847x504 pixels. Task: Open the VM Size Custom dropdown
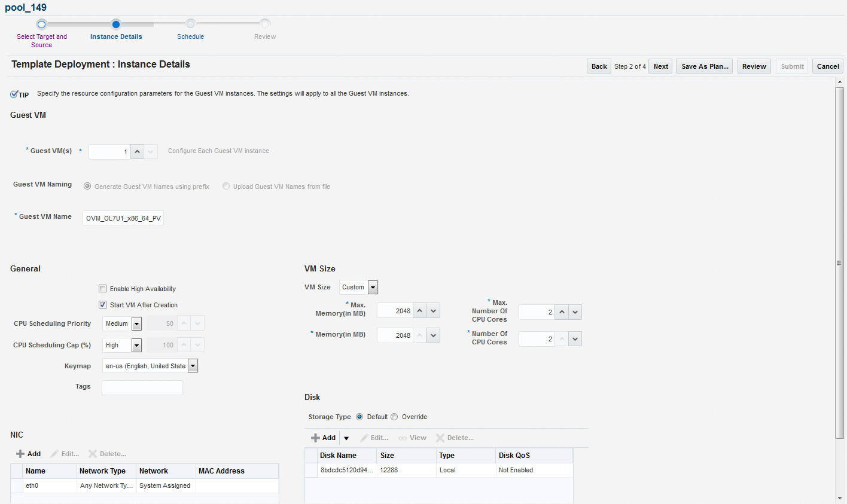[373, 288]
